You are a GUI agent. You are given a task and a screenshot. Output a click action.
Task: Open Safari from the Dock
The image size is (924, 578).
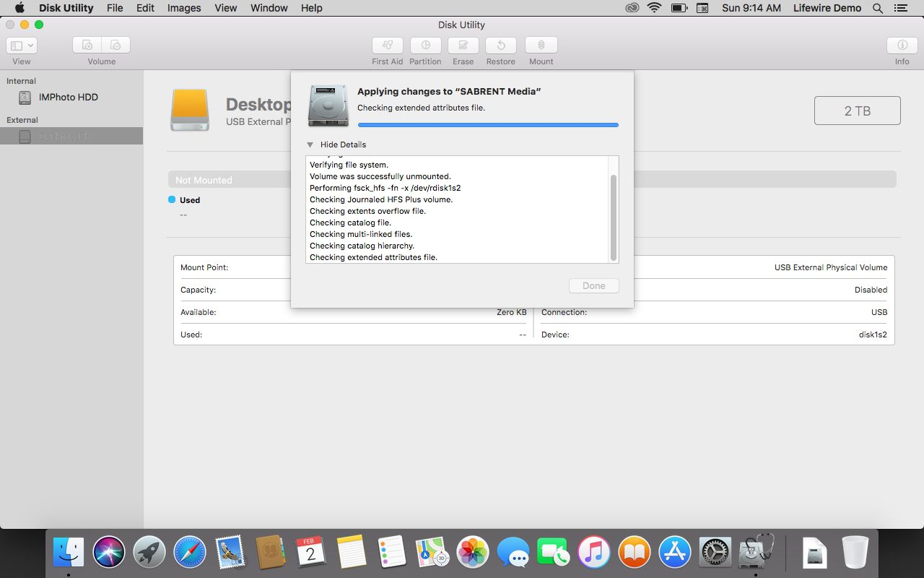pos(190,553)
